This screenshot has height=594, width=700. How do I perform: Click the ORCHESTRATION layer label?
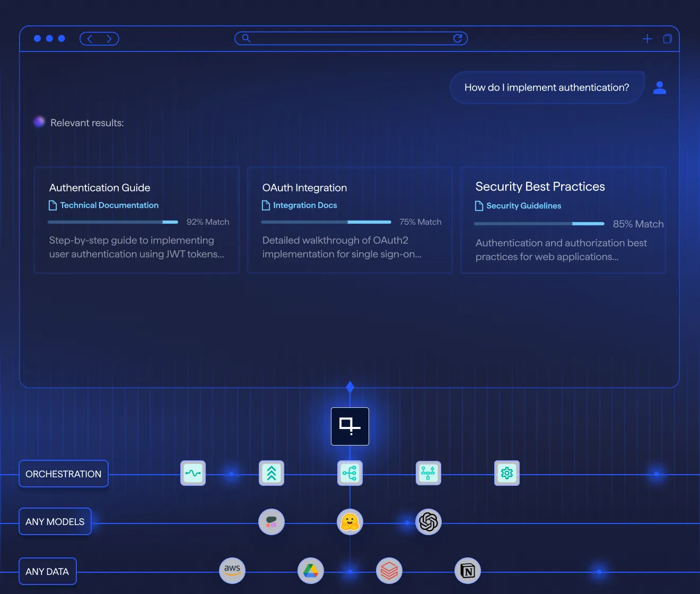[63, 474]
